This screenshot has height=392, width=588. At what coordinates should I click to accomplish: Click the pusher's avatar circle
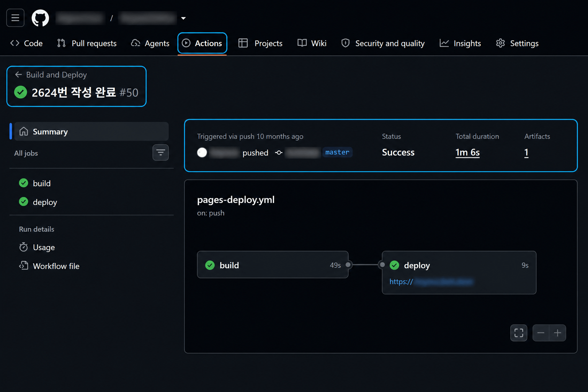point(202,152)
